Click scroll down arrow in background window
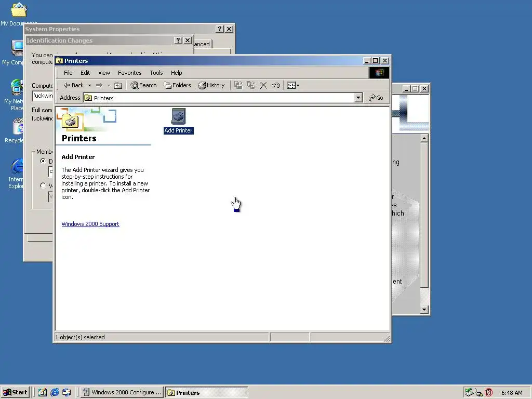Image resolution: width=532 pixels, height=399 pixels. coord(424,310)
